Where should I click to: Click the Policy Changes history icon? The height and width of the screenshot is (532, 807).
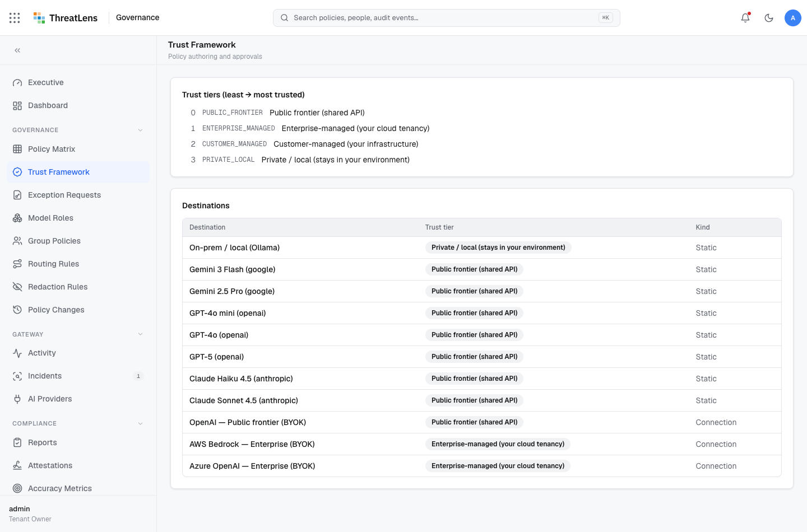pos(17,310)
